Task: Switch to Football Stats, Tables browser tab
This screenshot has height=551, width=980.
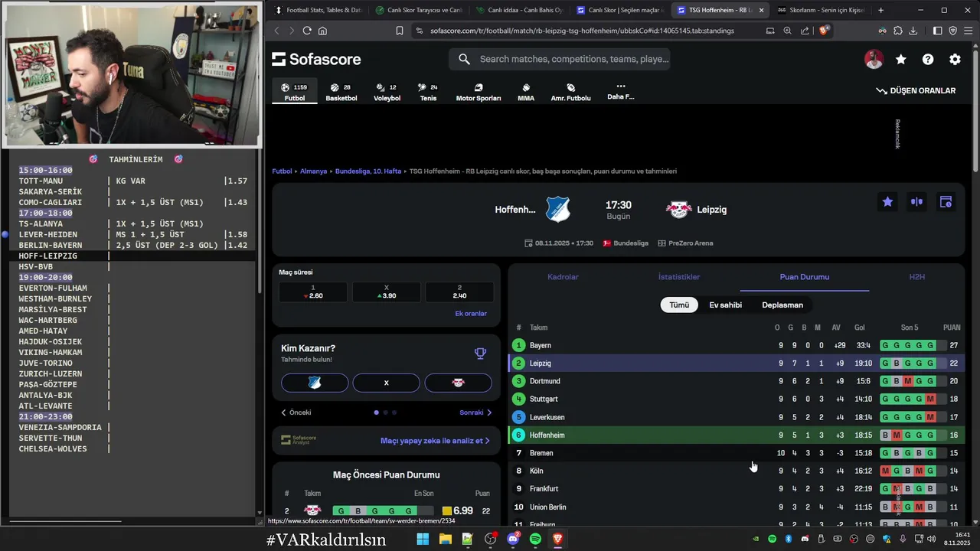Action: [318, 10]
